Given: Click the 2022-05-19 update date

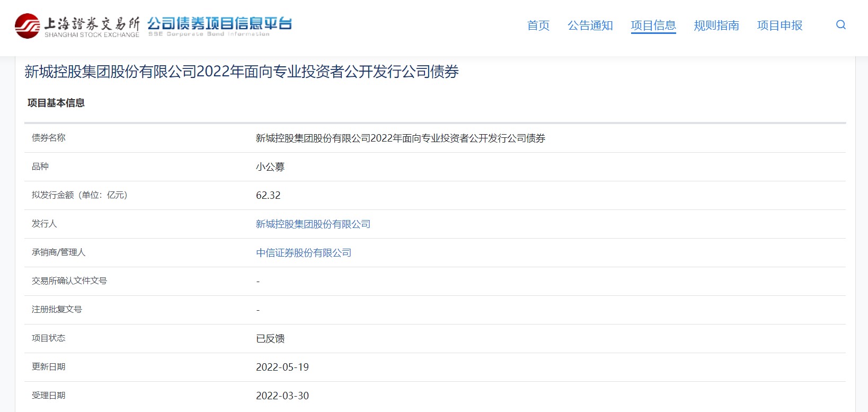Looking at the screenshot, I should point(282,367).
